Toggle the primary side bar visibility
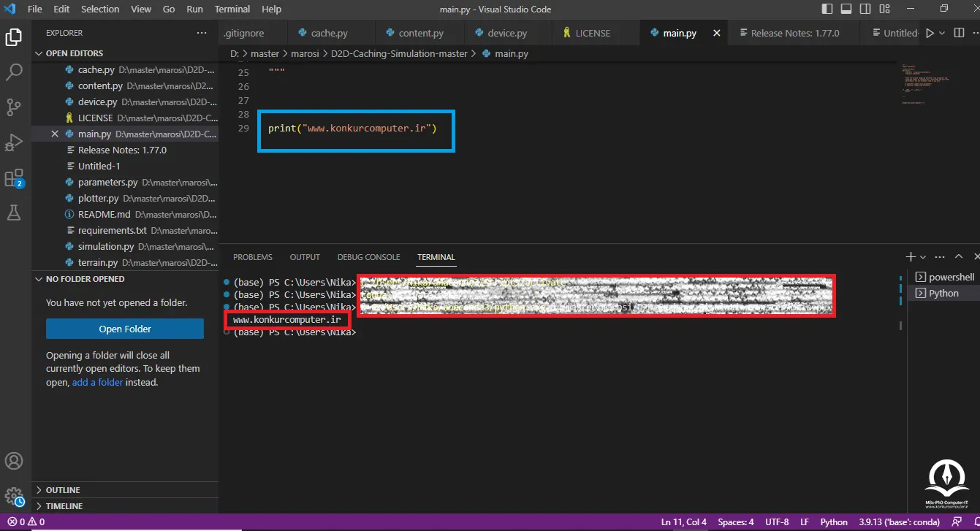The height and width of the screenshot is (531, 980). point(827,9)
